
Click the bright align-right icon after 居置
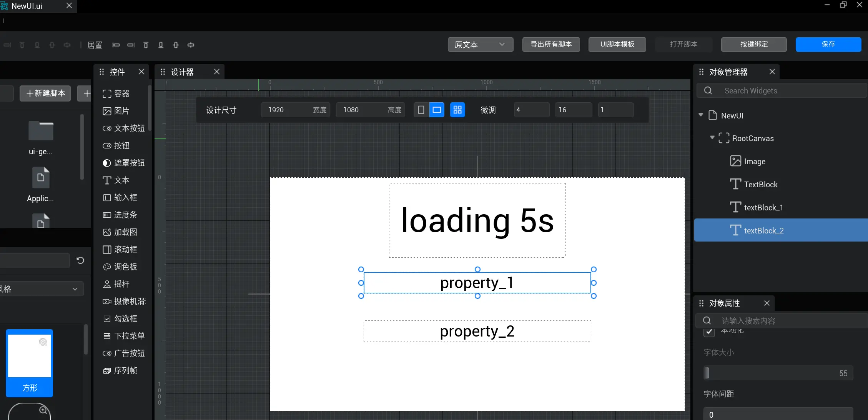(x=131, y=45)
